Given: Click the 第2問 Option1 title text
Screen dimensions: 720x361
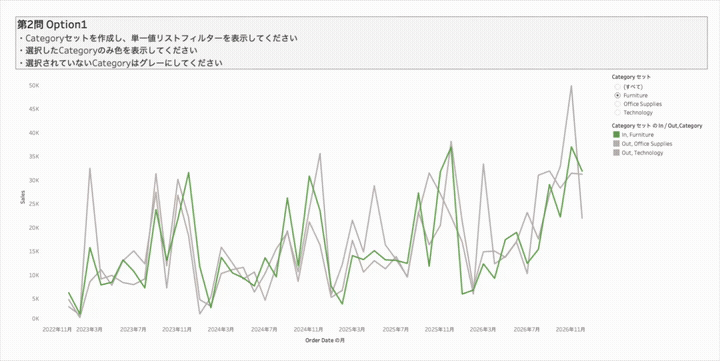Looking at the screenshot, I should pos(52,25).
